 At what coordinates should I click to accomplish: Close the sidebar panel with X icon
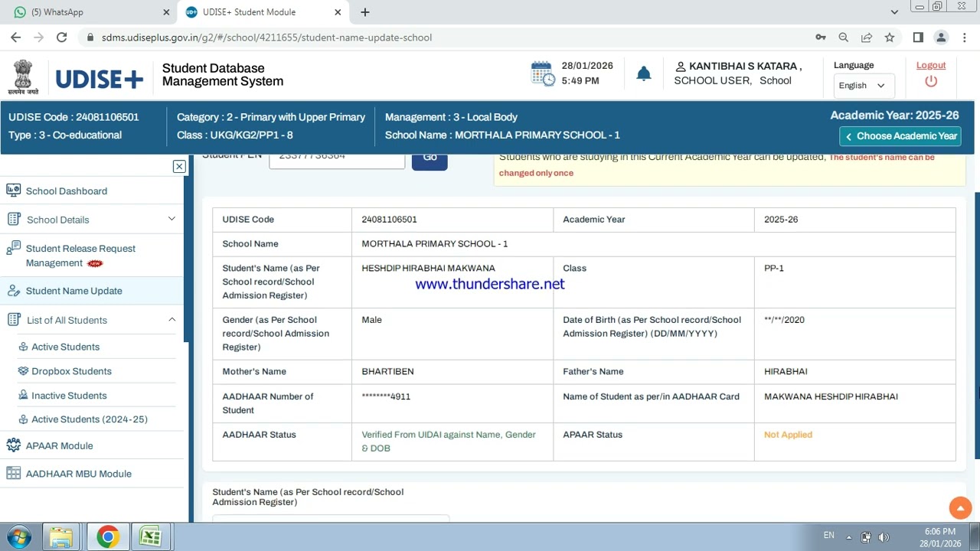click(x=179, y=166)
